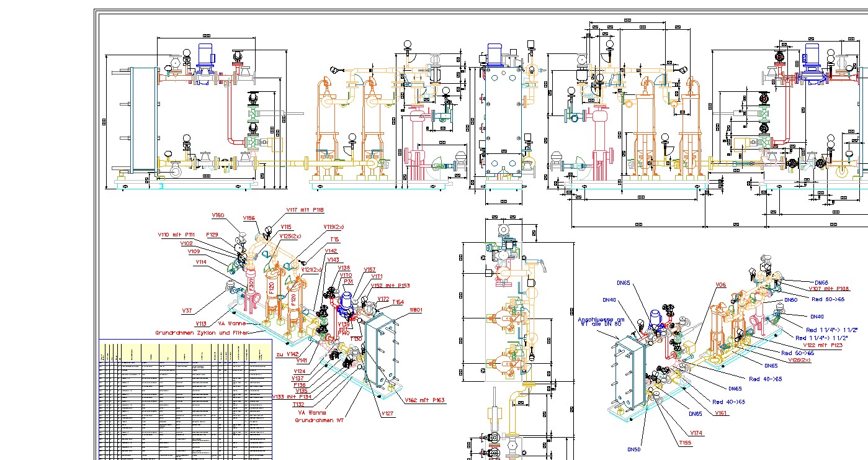Image resolution: width=868 pixels, height=460 pixels.
Task: Click the V161 valve label
Action: coord(721,413)
